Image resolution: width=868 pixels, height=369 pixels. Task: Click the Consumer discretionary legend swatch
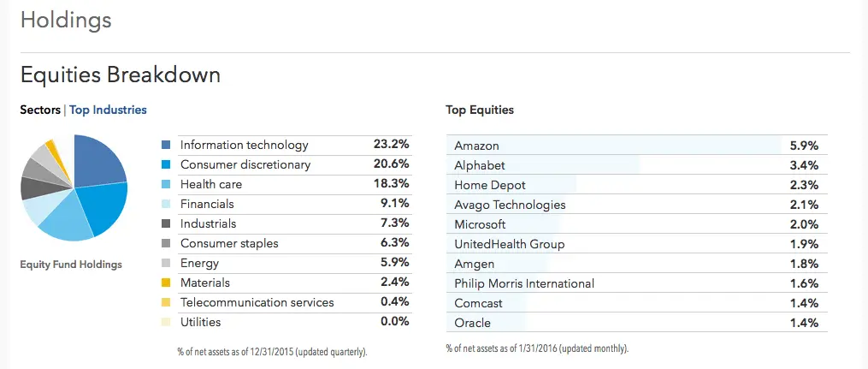click(x=166, y=164)
